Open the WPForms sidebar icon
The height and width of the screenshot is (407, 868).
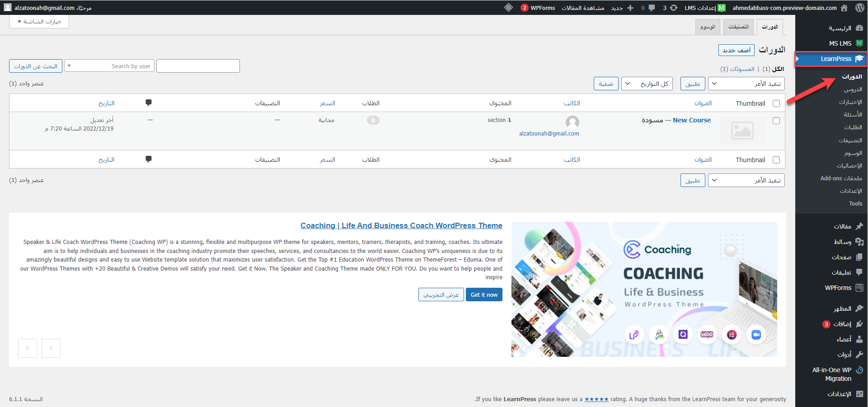(x=859, y=288)
